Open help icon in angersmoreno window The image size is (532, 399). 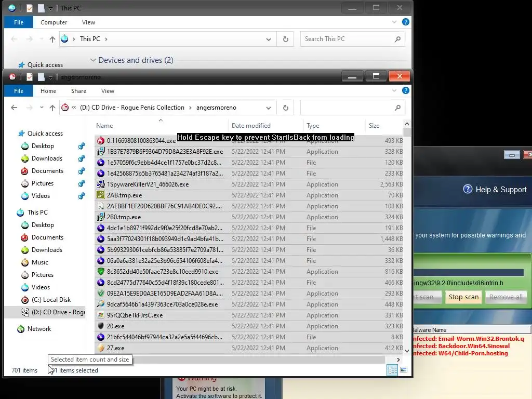pos(405,90)
